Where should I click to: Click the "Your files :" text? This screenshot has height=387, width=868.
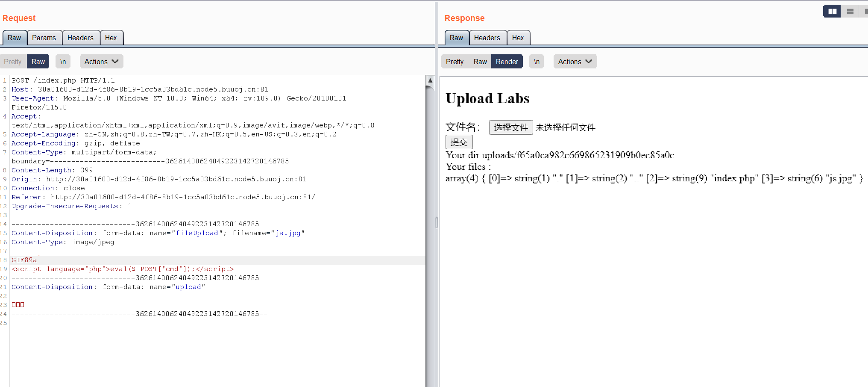(x=468, y=166)
